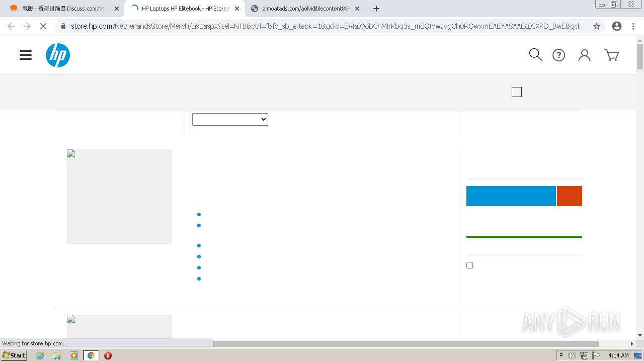This screenshot has height=362, width=644.
Task: Open the network tray icon
Action: pos(584,355)
